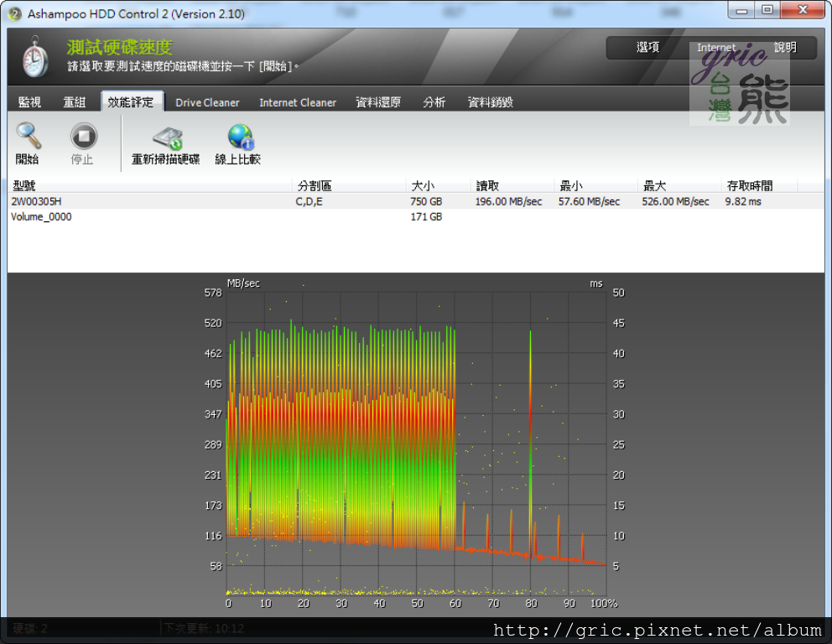Click the 重新掃描硬碟 drive rescan icon
The height and width of the screenshot is (644, 832).
(x=168, y=138)
